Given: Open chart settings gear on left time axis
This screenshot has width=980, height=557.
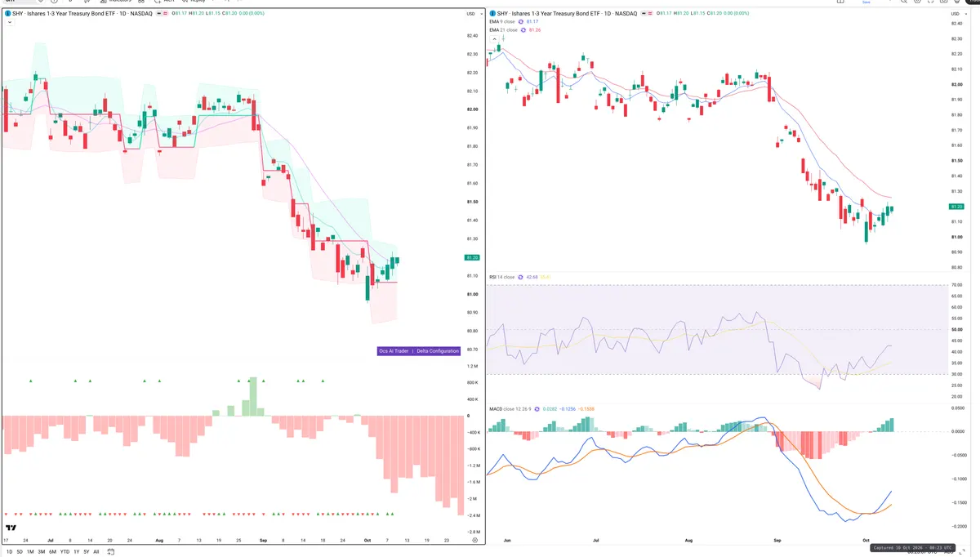Looking at the screenshot, I should [x=474, y=541].
